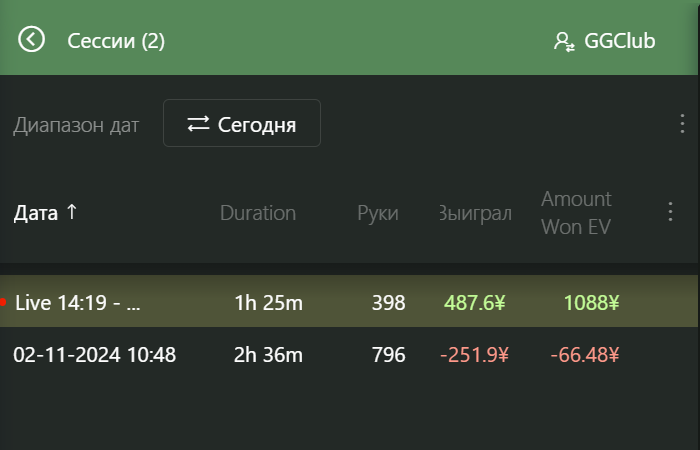This screenshot has height=450, width=700.
Task: Toggle sort arrow next to Дата
Action: point(71,212)
